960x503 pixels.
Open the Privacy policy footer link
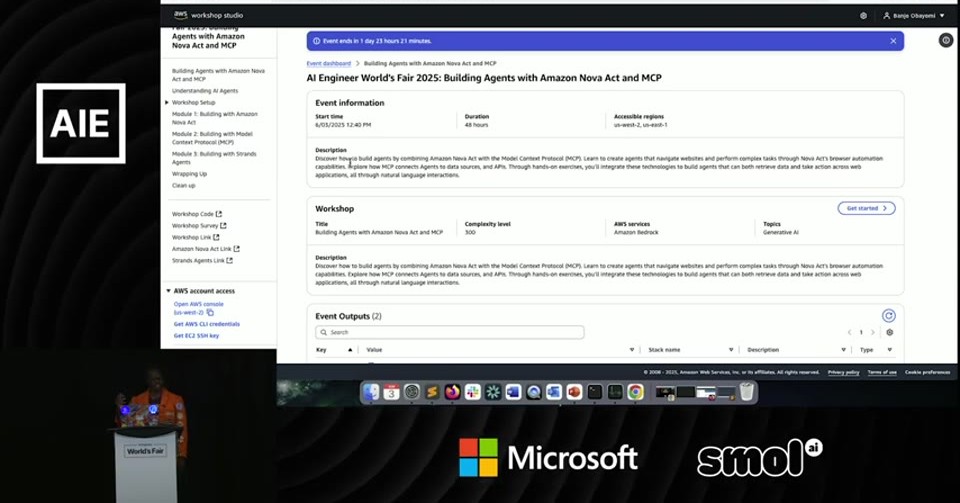coord(844,372)
